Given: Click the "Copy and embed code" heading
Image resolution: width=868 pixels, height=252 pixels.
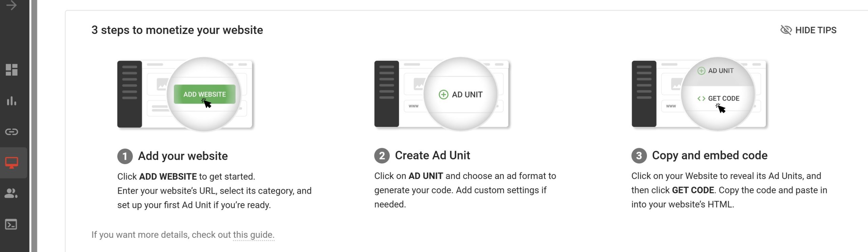Looking at the screenshot, I should point(710,155).
